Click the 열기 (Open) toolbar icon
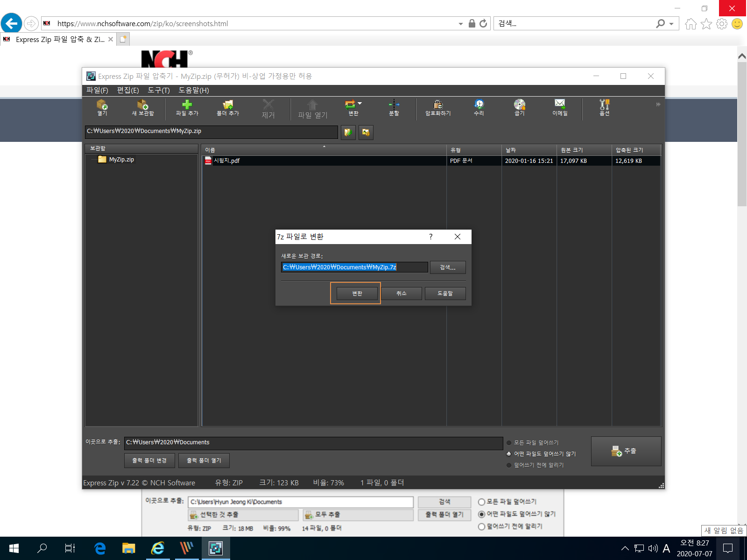The width and height of the screenshot is (747, 560). [x=102, y=108]
